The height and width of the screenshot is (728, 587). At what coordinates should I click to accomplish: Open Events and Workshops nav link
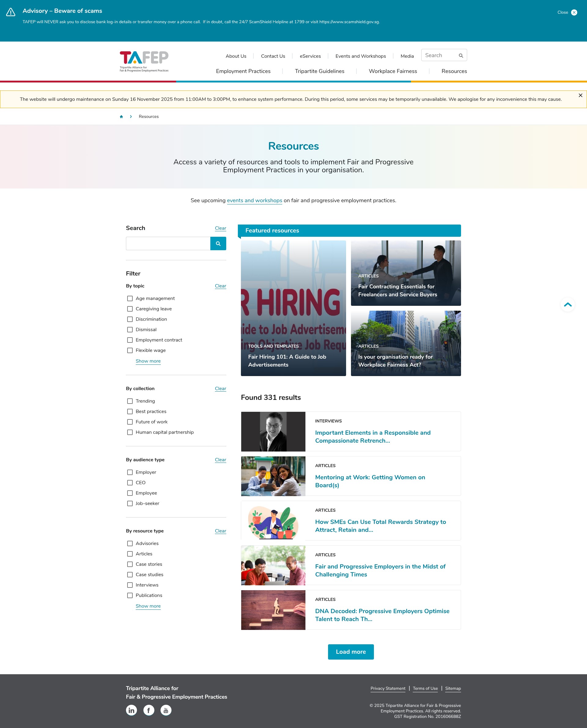click(360, 56)
